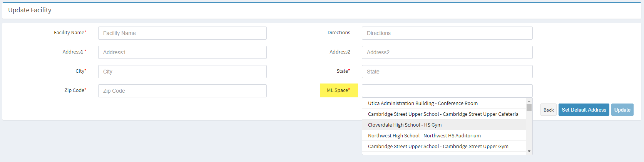Click the Directions input field
The image size is (644, 162).
tap(447, 33)
